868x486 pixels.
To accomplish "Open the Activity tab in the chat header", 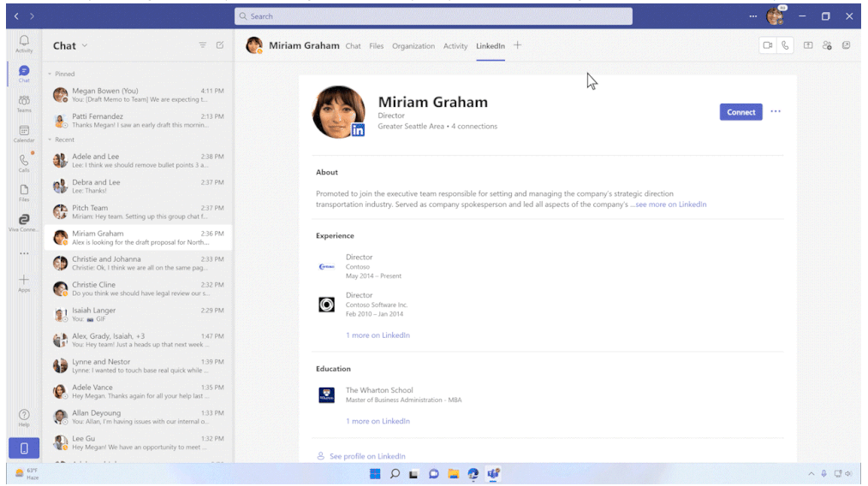I will [455, 46].
